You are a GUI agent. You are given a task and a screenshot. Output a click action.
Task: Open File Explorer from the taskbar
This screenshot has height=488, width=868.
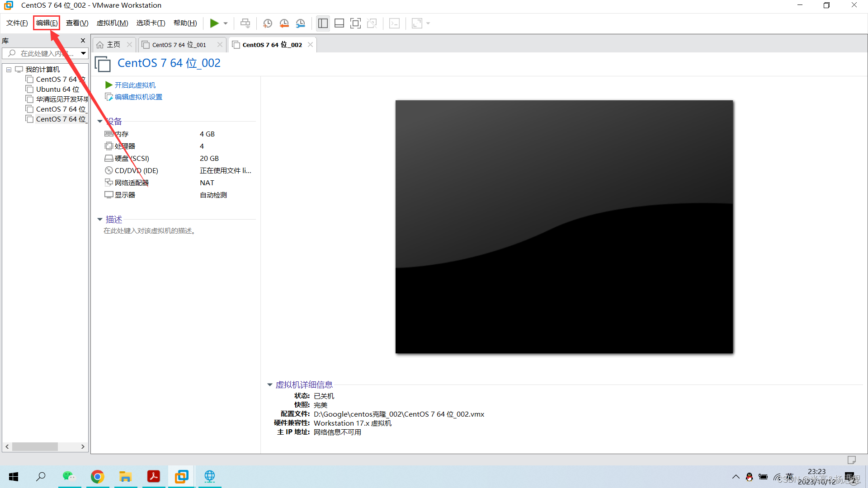[x=126, y=476]
